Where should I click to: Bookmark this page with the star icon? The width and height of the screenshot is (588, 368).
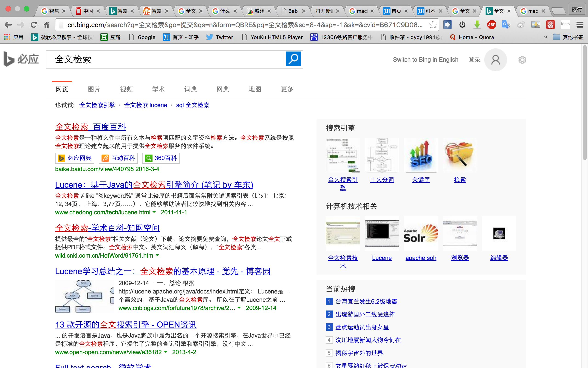433,25
